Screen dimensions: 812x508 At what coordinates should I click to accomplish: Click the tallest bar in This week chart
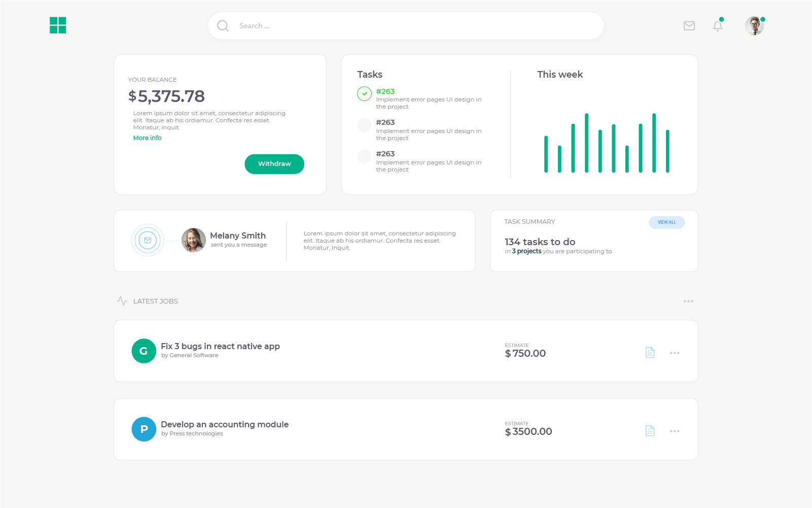(586, 143)
